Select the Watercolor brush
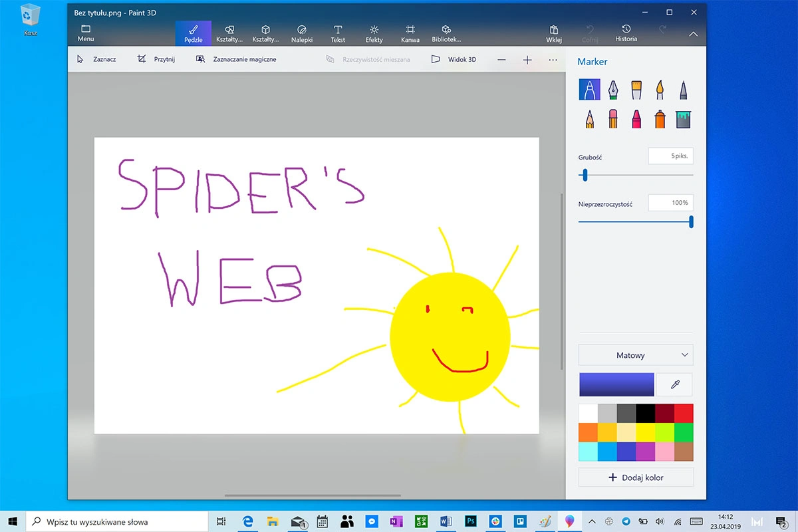The height and width of the screenshot is (532, 798). tap(660, 90)
